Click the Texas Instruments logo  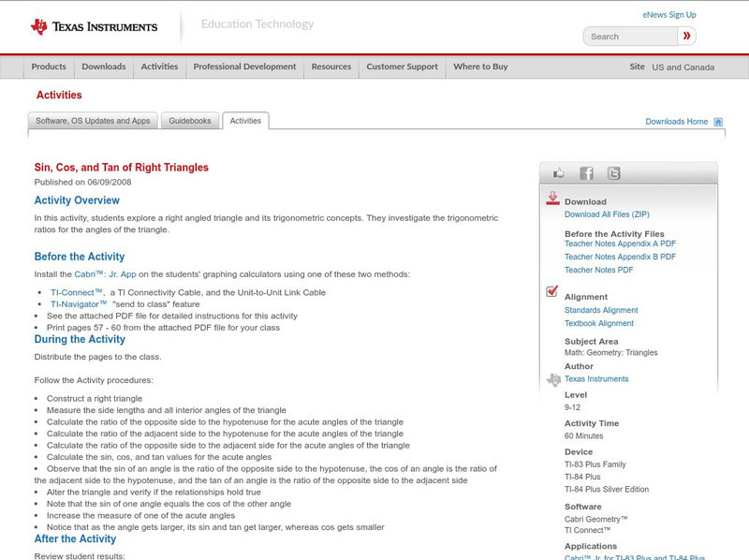[x=94, y=26]
